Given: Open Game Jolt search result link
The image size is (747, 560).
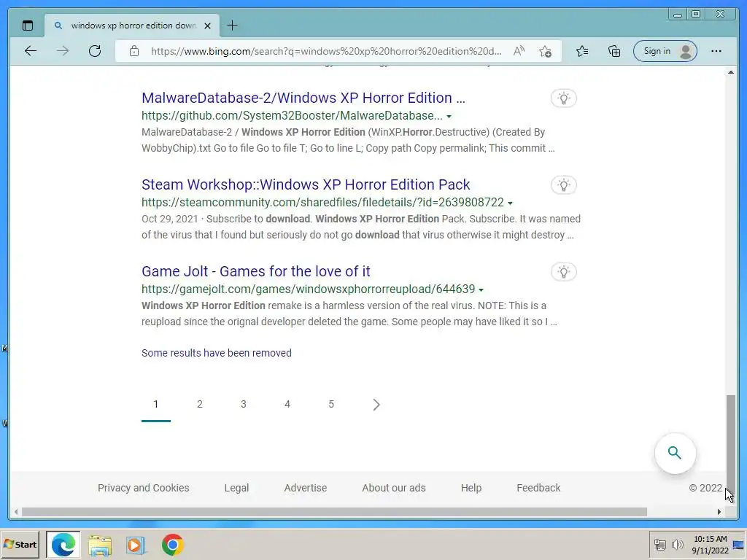Looking at the screenshot, I should (256, 271).
